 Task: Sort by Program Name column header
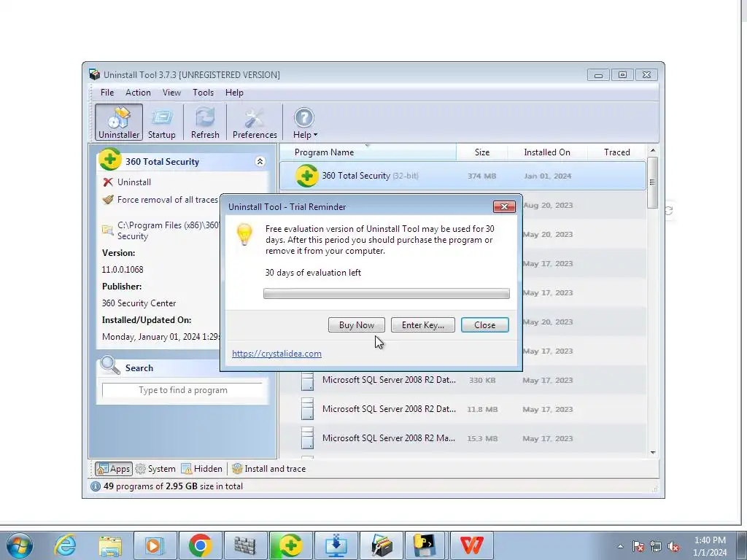(x=368, y=152)
